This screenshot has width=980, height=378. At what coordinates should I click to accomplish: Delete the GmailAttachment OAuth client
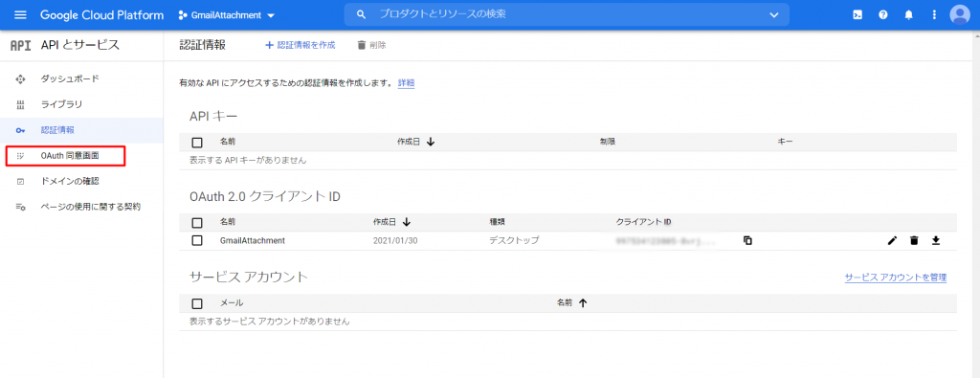[x=914, y=240]
